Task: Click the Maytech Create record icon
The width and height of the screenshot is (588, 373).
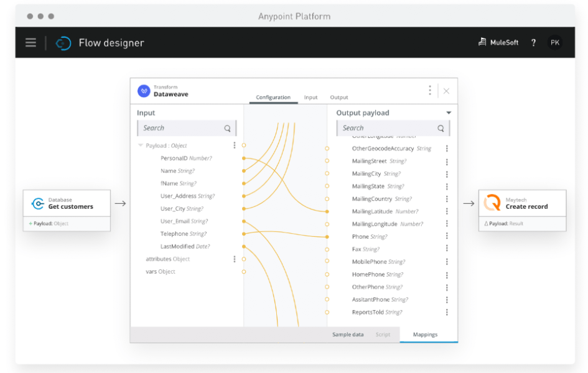Action: tap(492, 203)
